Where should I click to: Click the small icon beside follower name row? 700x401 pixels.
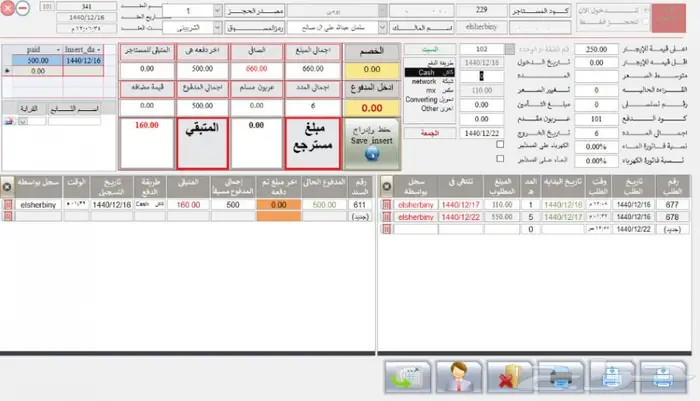[x=9, y=121]
